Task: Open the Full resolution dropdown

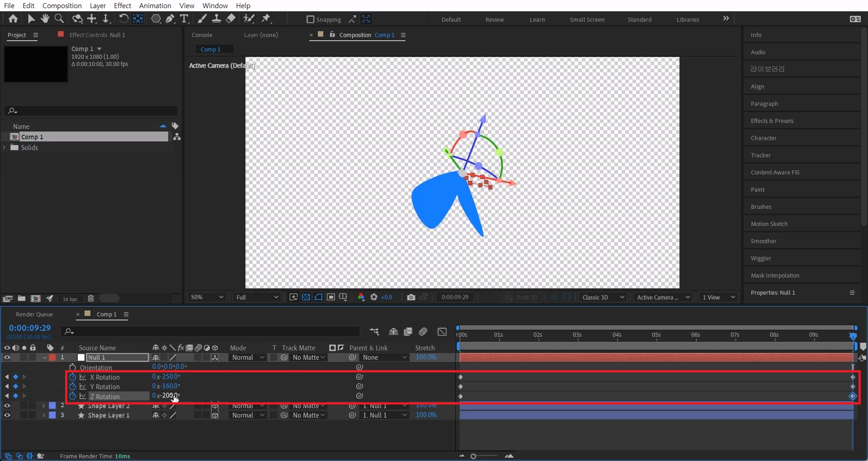Action: 257,297
